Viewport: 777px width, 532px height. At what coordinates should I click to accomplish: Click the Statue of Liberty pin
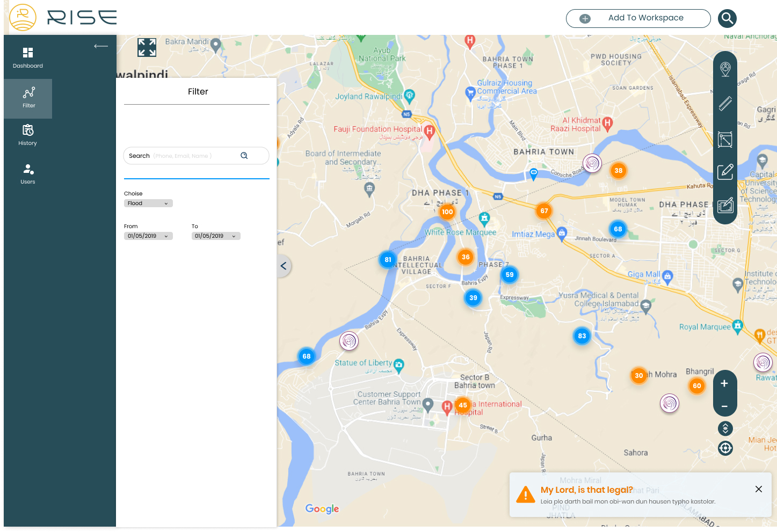pos(399,366)
